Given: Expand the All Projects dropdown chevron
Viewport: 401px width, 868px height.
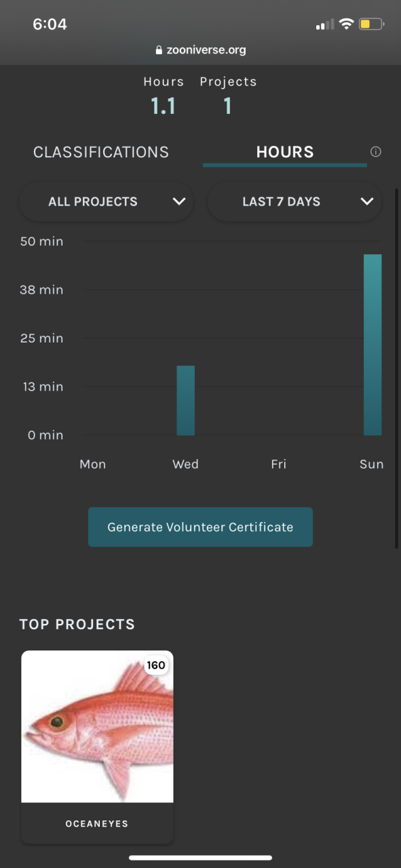Looking at the screenshot, I should click(179, 201).
